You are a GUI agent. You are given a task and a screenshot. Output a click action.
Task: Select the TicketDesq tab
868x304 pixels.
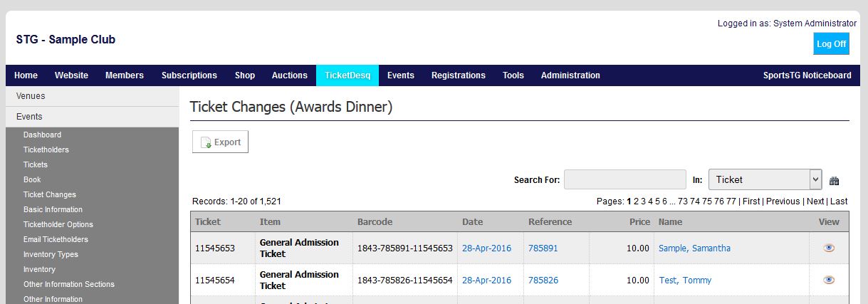point(347,75)
